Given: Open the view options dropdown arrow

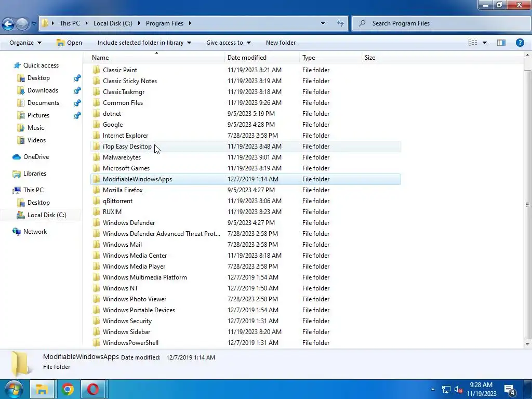Looking at the screenshot, I should [485, 43].
